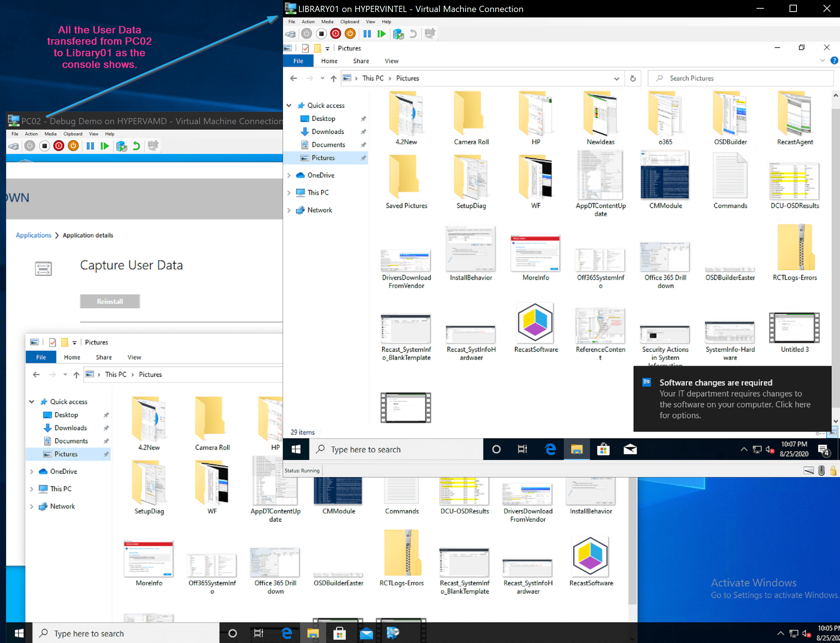Click Pause button in LIBRARY01 VM toolbar
This screenshot has height=643, width=840.
(367, 34)
